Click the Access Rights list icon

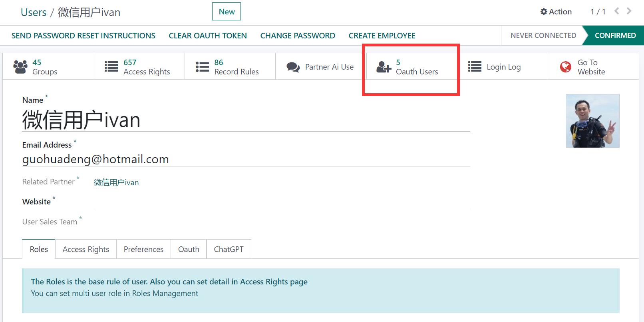point(111,67)
